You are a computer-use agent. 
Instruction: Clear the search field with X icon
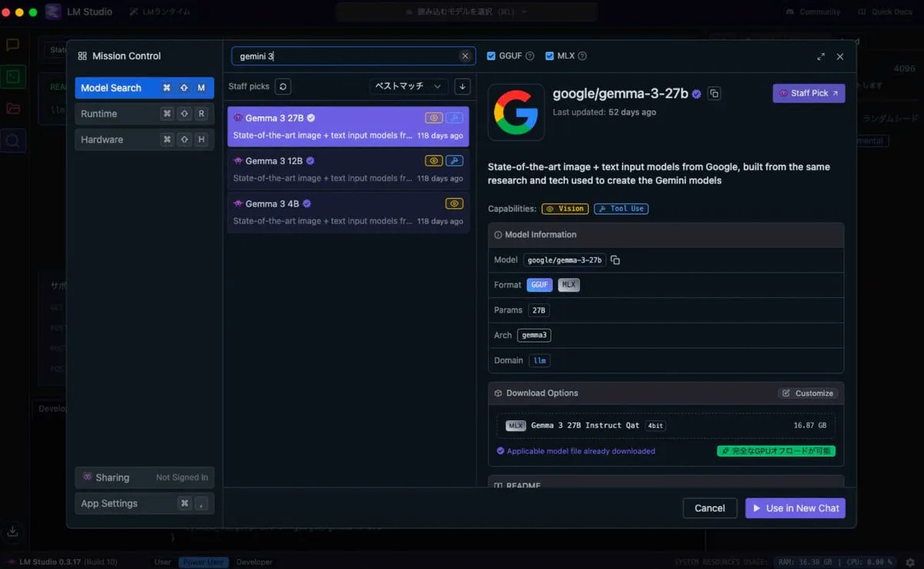(x=465, y=56)
